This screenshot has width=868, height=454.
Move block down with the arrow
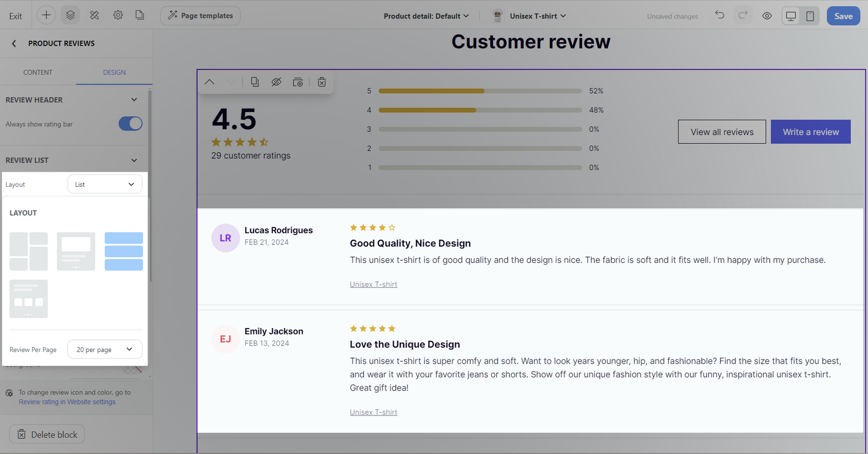[x=231, y=82]
